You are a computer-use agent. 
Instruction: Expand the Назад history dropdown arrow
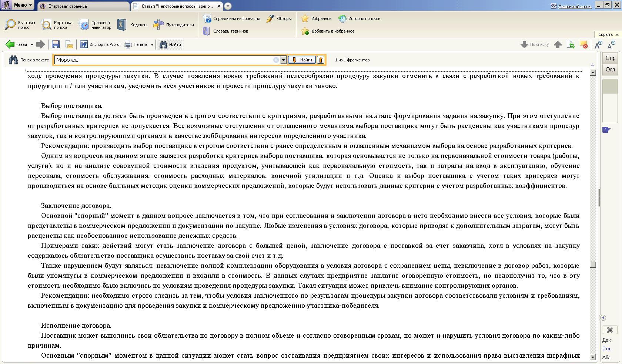pos(32,45)
